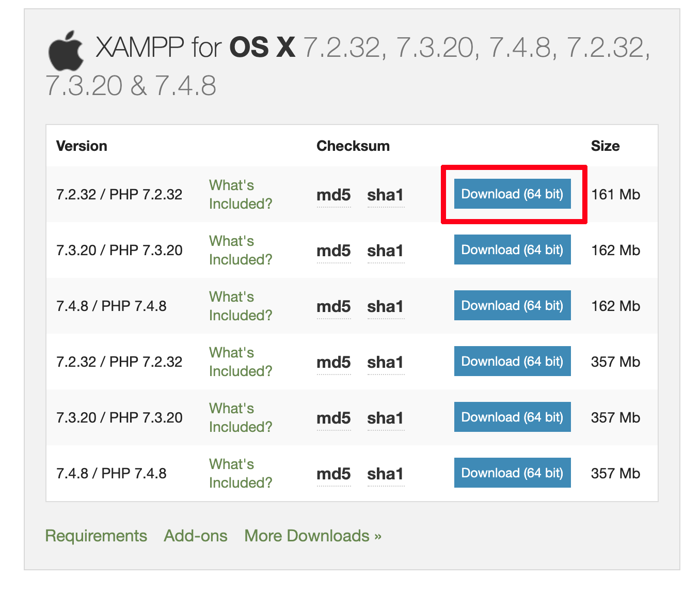Download the 357 Mb XAMPP 7.2.32 build
Image resolution: width=700 pixels, height=592 pixels.
pyautogui.click(x=513, y=361)
